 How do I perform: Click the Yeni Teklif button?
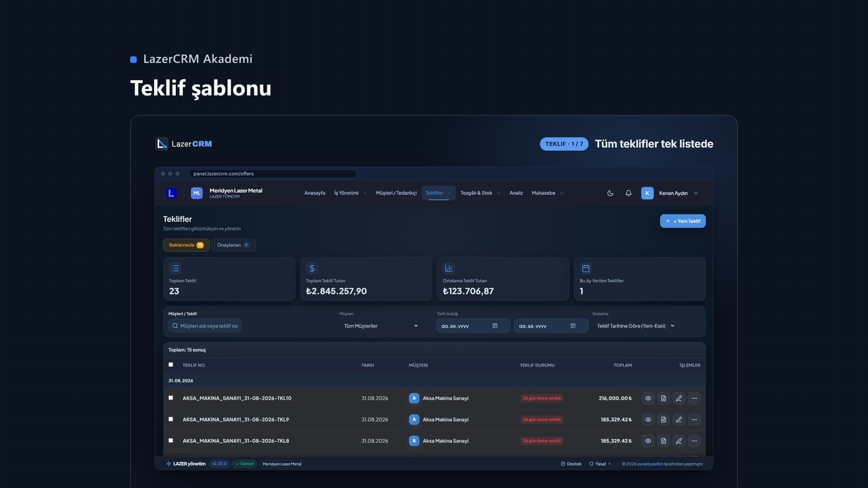pyautogui.click(x=682, y=221)
